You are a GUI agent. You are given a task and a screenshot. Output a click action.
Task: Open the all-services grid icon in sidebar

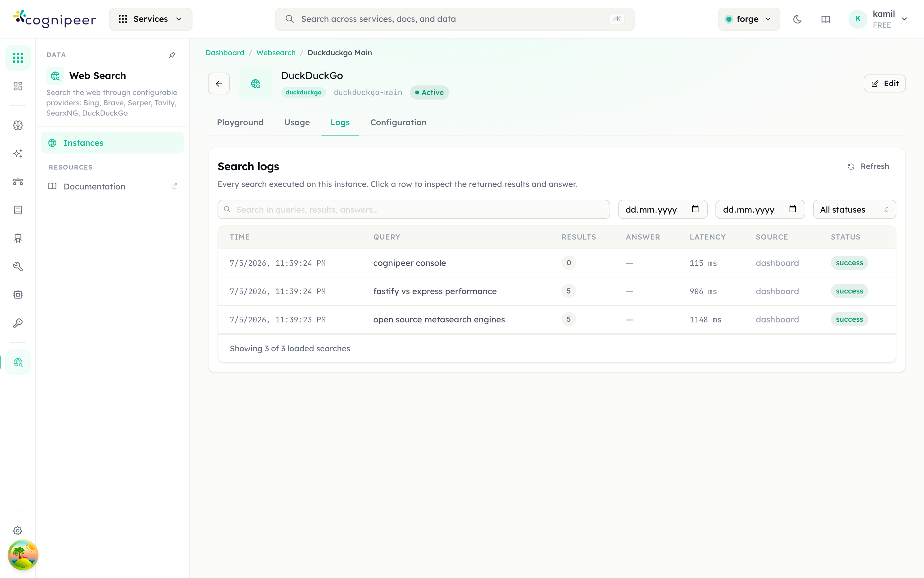tap(18, 58)
